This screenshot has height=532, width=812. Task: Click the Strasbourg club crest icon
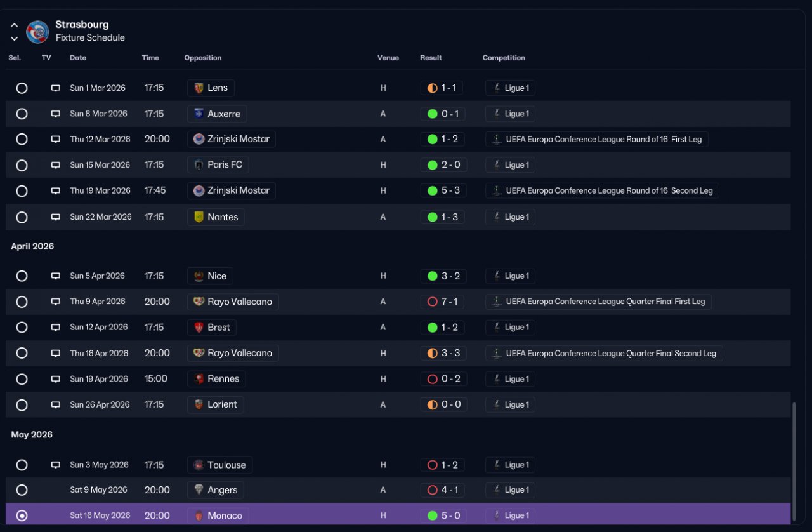[x=37, y=31]
